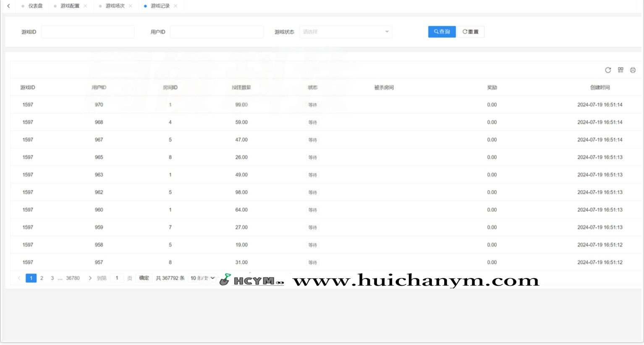Click the 重置 reset button

tap(471, 32)
